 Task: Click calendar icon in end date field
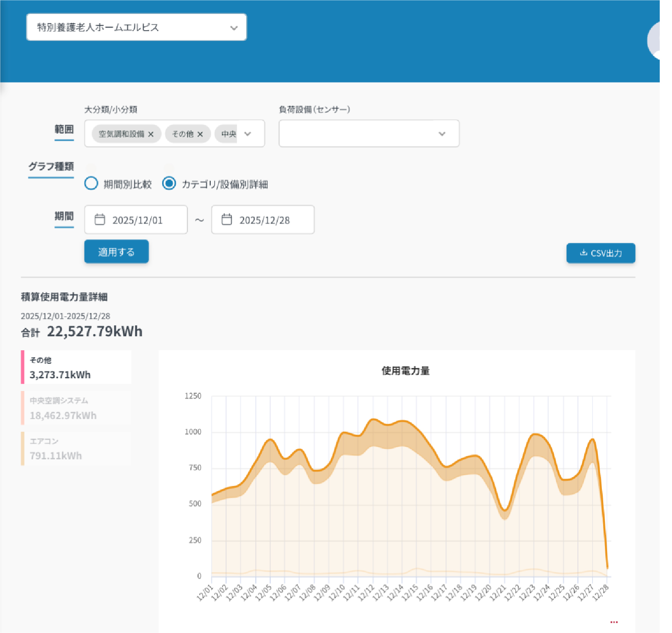(x=226, y=220)
